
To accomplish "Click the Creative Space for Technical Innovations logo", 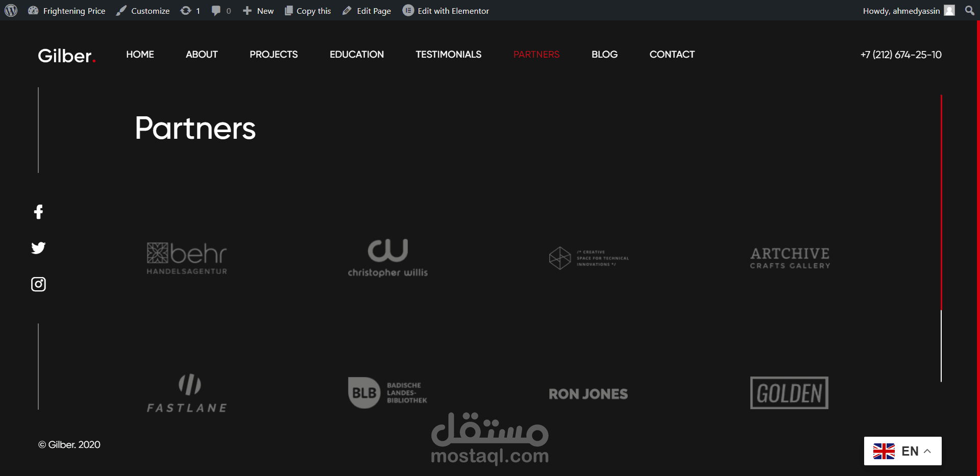I will tap(589, 258).
